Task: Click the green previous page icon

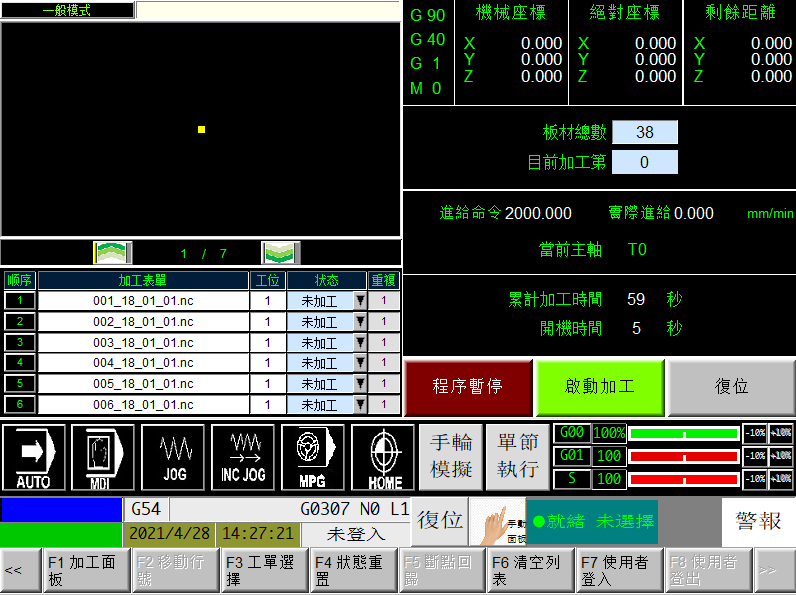Action: point(112,253)
